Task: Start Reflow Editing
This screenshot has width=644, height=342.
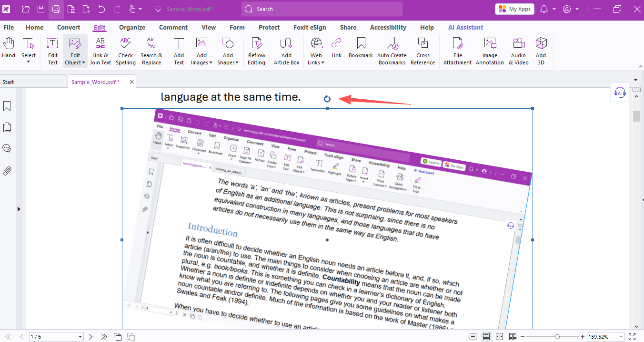Action: pyautogui.click(x=257, y=51)
